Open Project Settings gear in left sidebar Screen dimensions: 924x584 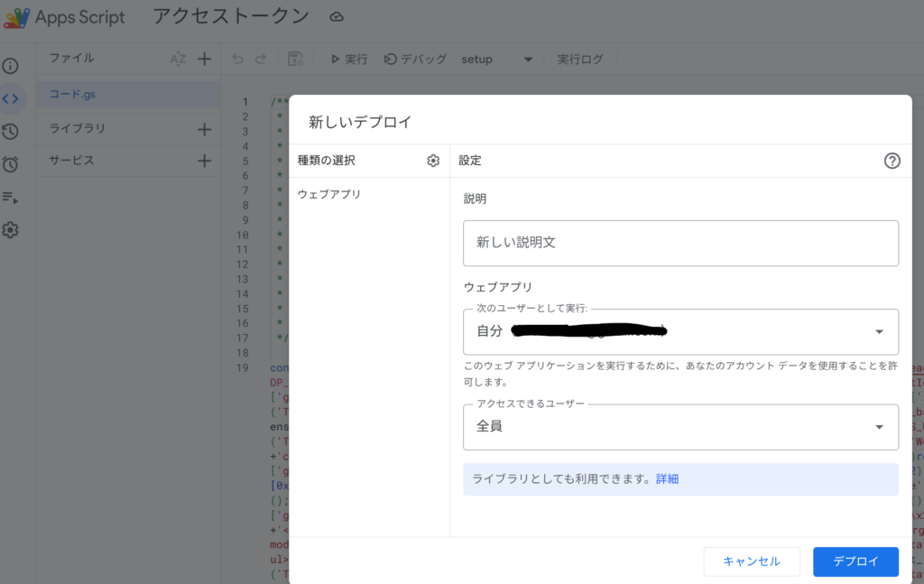click(x=11, y=230)
